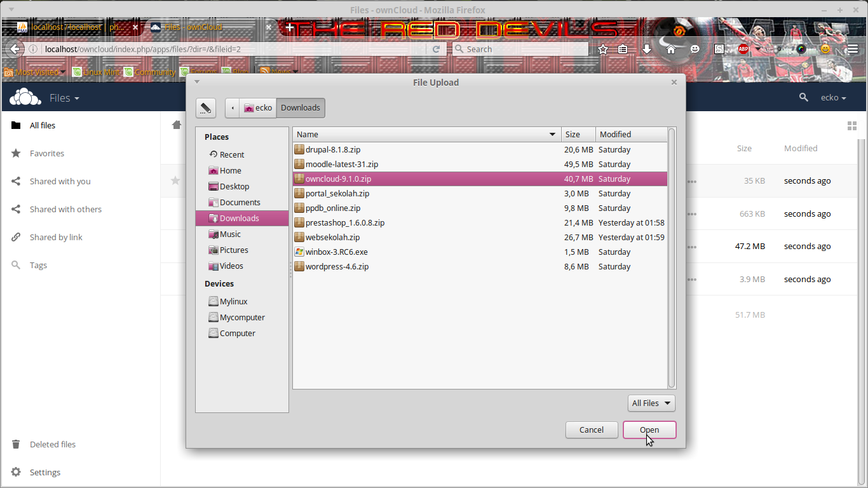This screenshot has height=488, width=868.
Task: Click the Downloads path bar button
Action: [301, 108]
